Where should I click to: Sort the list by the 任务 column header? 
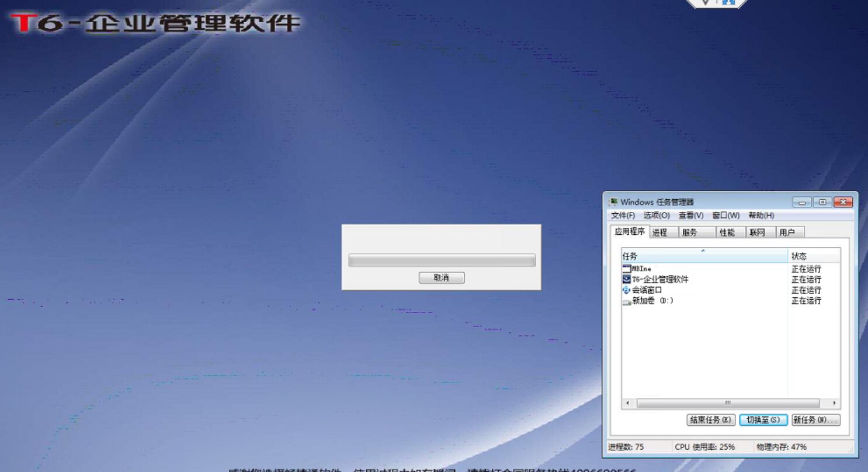[x=704, y=256]
